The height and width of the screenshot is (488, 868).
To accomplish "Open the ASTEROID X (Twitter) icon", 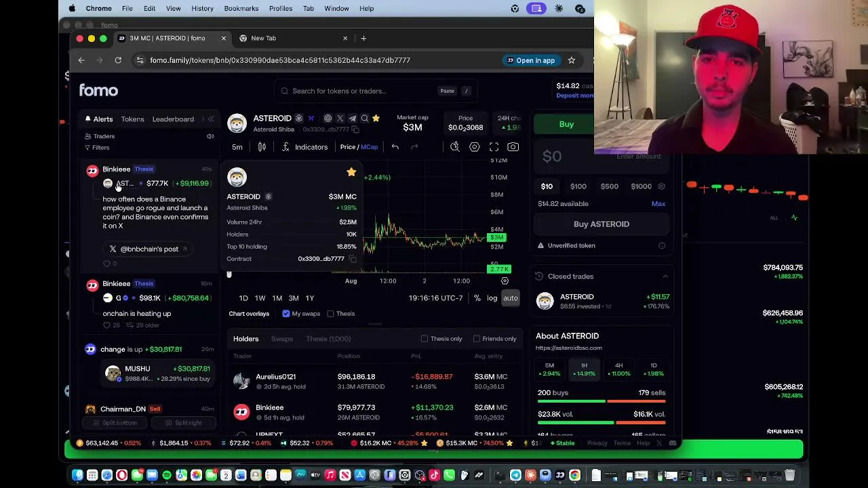I will [x=340, y=119].
